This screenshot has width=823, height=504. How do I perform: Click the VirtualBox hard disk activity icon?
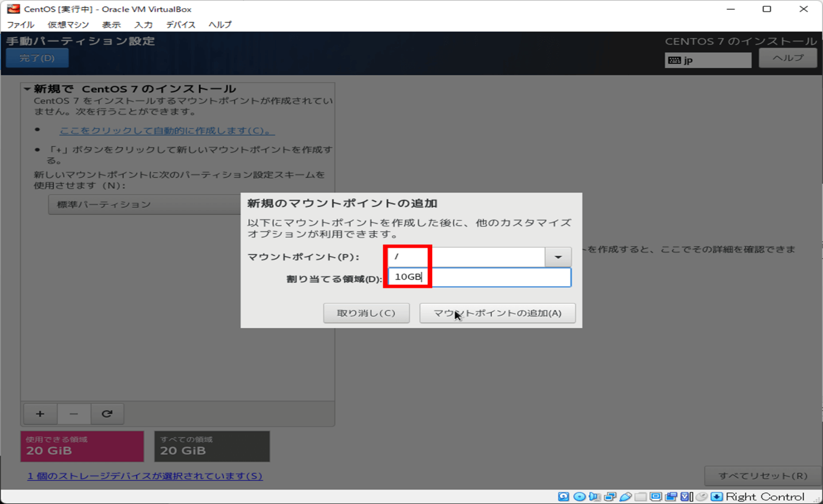tap(564, 497)
